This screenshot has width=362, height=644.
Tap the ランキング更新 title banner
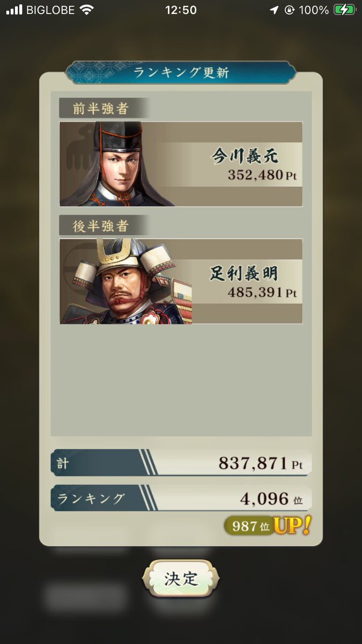pos(181,72)
